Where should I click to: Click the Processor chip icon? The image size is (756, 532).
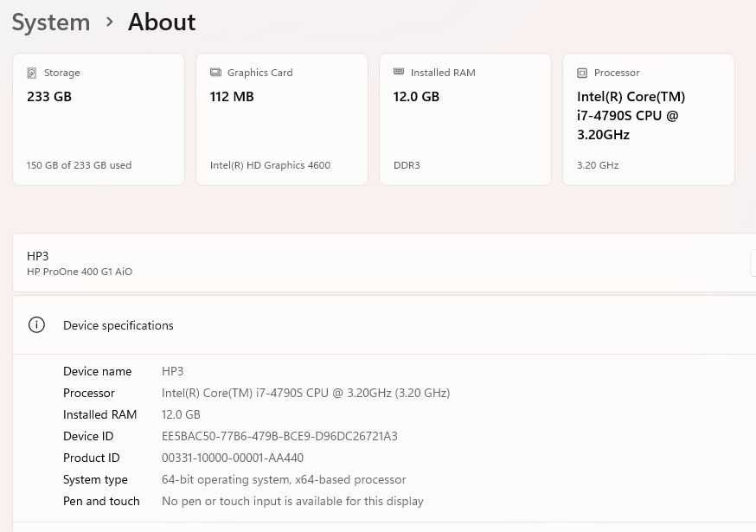click(x=582, y=74)
